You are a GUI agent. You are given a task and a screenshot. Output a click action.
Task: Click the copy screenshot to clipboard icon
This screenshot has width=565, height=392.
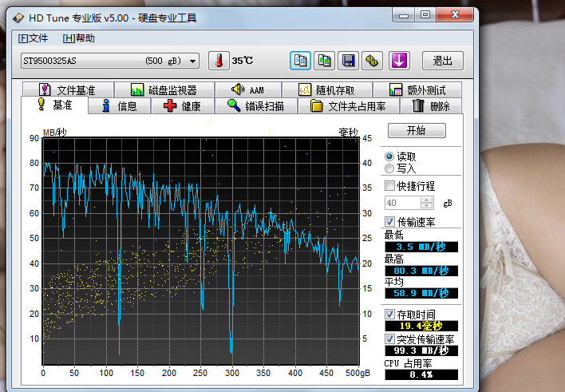[324, 61]
